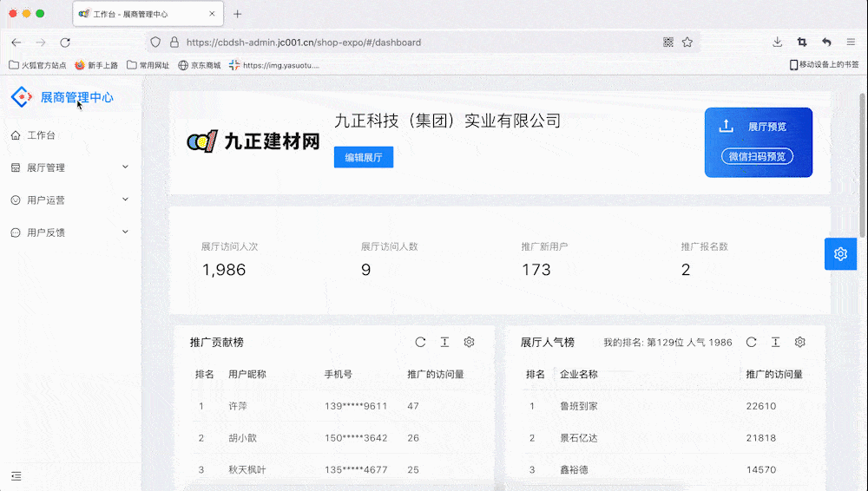This screenshot has width=868, height=491.
Task: Expand the 展厅管理 sidebar submenu
Action: pos(69,167)
